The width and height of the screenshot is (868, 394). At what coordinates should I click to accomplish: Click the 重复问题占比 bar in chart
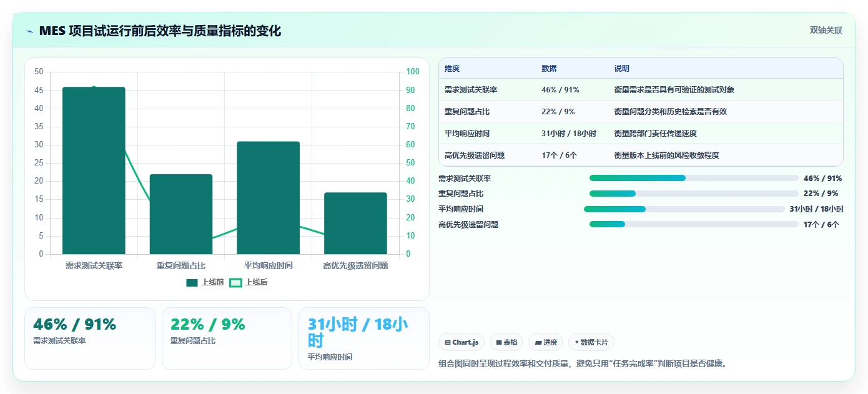[x=181, y=214]
